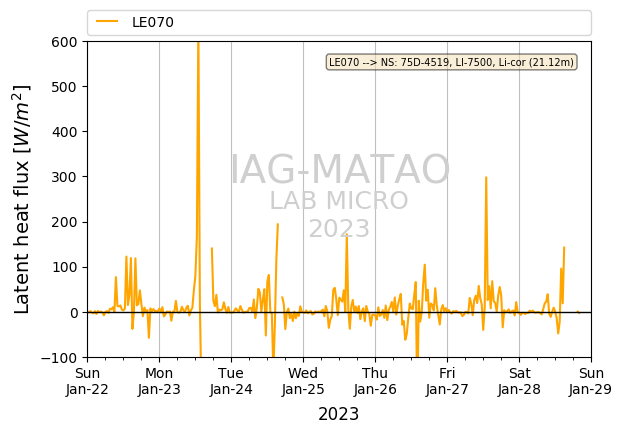Screen dimensions: 623x434
Task: Click the x-axis label 'Wed Jan-25'
Action: pyautogui.click(x=303, y=381)
